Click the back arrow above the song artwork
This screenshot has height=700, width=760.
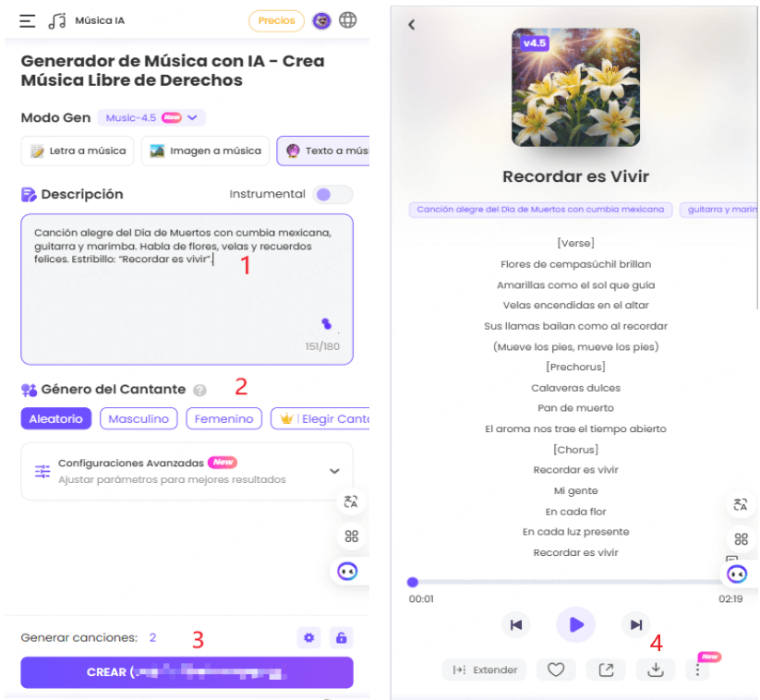412,26
